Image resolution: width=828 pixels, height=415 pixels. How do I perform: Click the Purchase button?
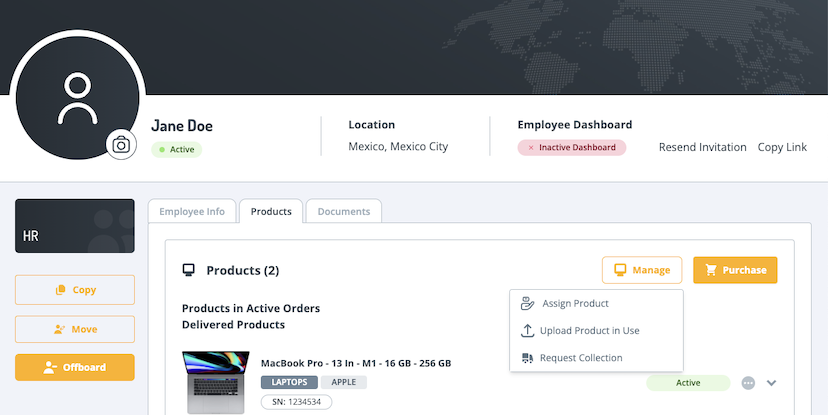(x=735, y=270)
